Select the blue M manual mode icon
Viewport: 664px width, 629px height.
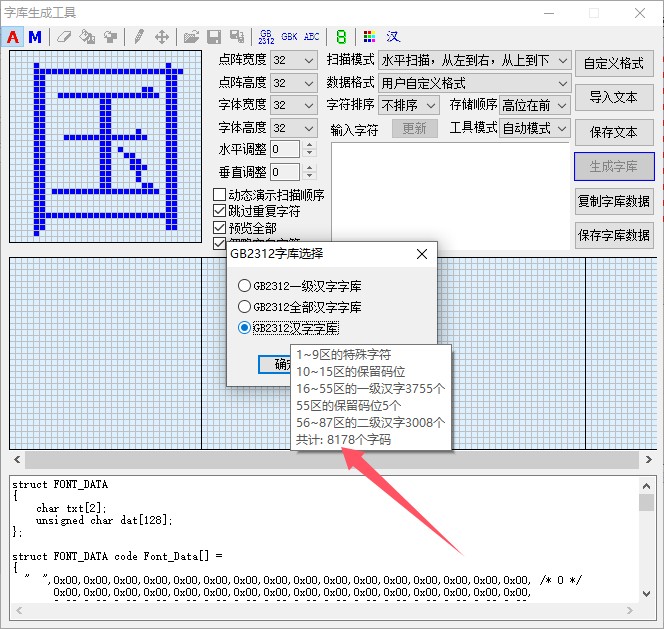[35, 37]
